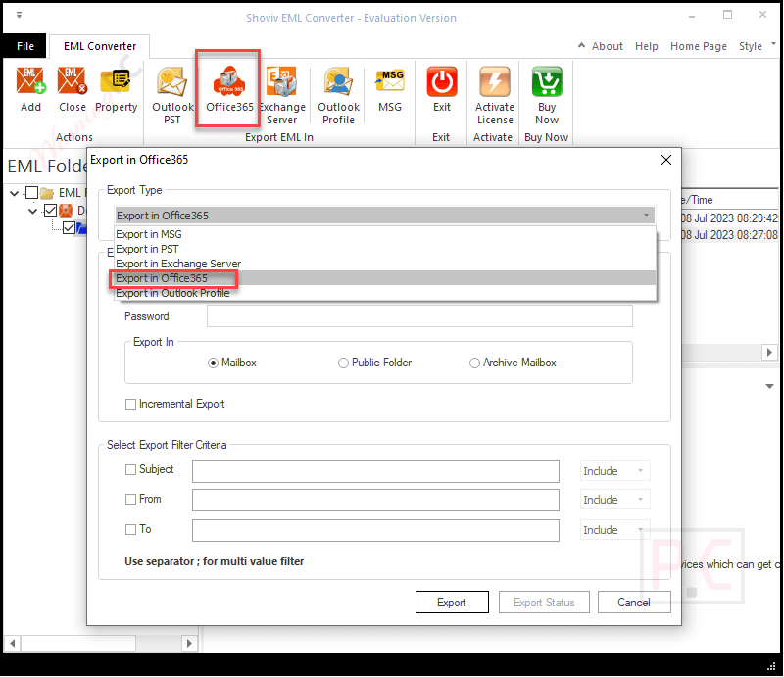
Task: Choose Export in Office365 list option
Action: click(385, 278)
